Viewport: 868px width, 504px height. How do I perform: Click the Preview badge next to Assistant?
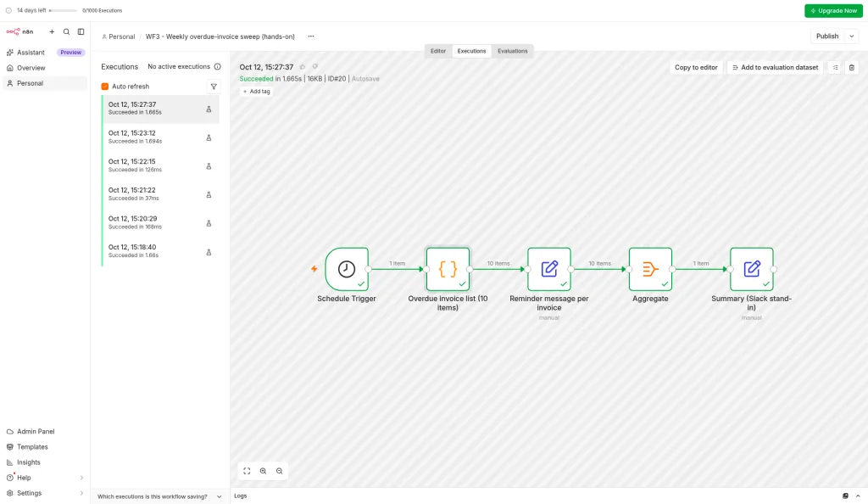(x=71, y=53)
